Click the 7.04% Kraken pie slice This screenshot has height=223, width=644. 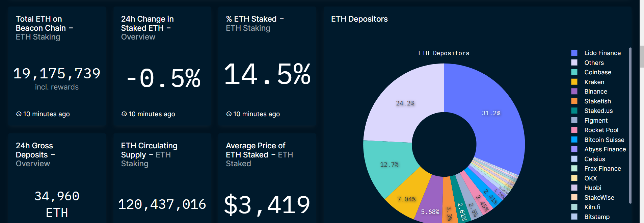(407, 199)
